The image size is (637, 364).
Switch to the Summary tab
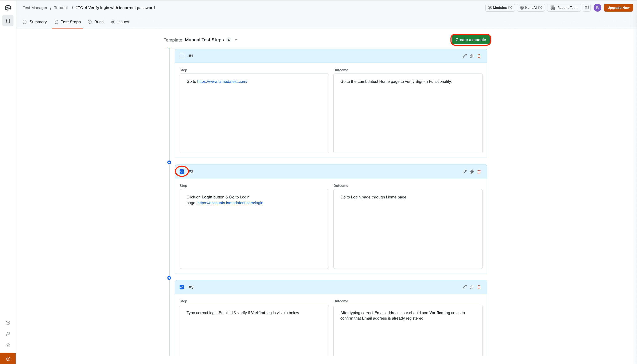(35, 22)
